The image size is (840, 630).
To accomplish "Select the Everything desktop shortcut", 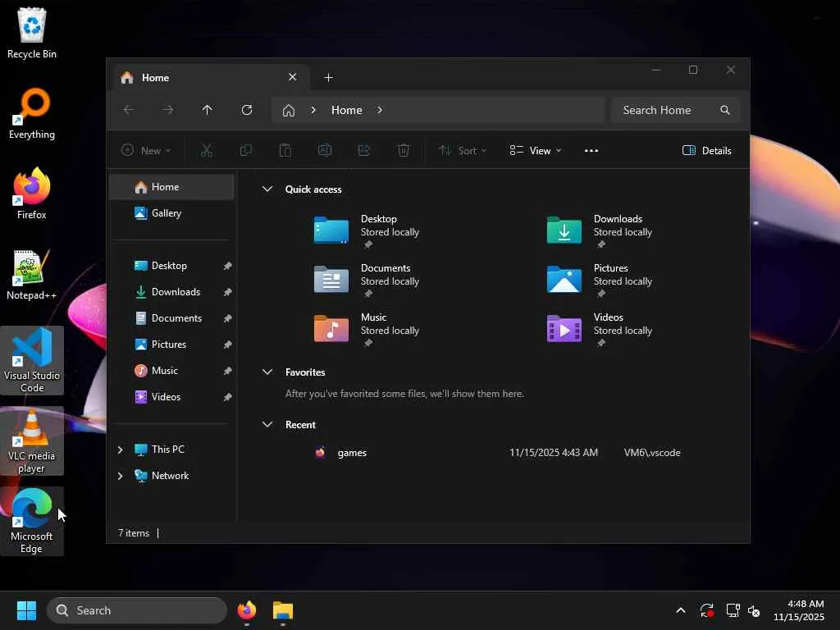I will click(x=32, y=114).
